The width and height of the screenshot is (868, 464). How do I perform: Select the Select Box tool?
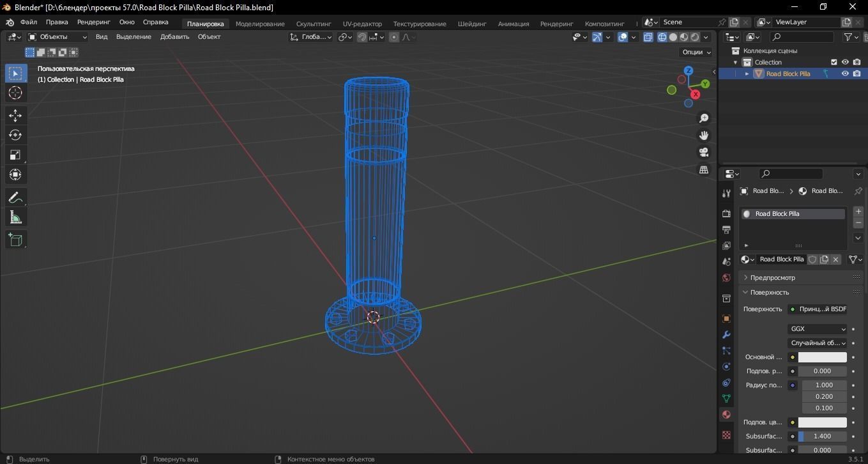click(x=15, y=73)
